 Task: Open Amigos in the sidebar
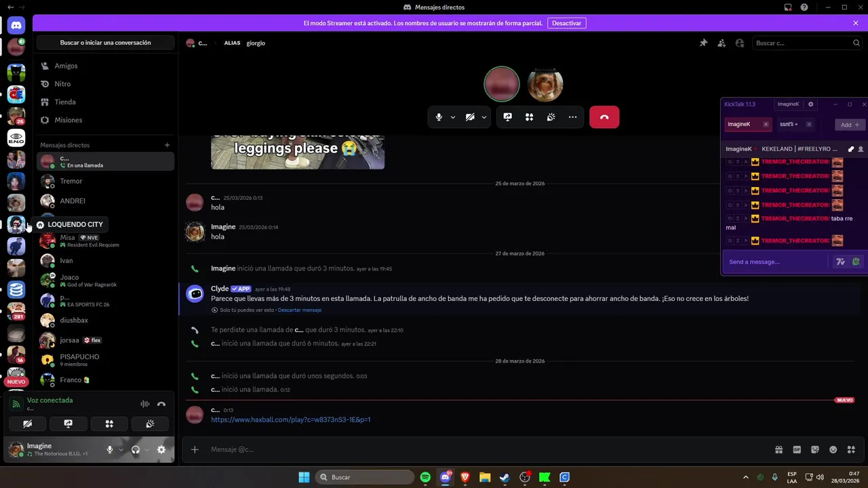(106, 66)
